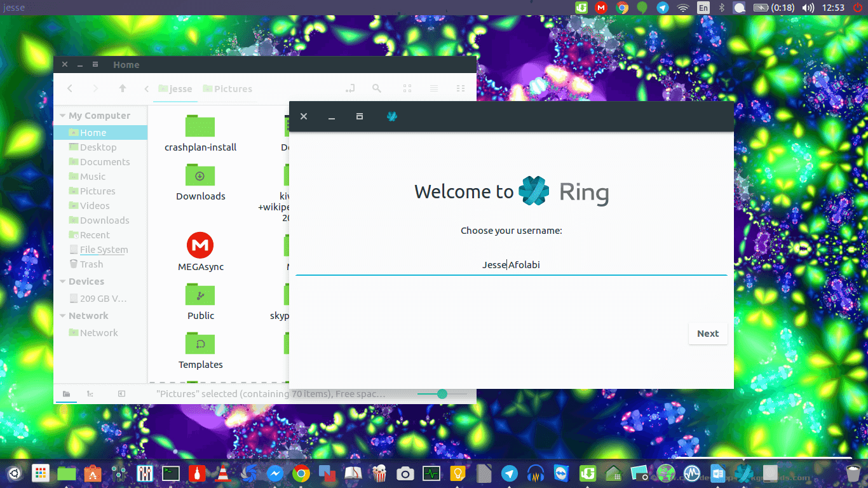Collapse the Devices sidebar section
868x488 pixels.
(x=62, y=281)
